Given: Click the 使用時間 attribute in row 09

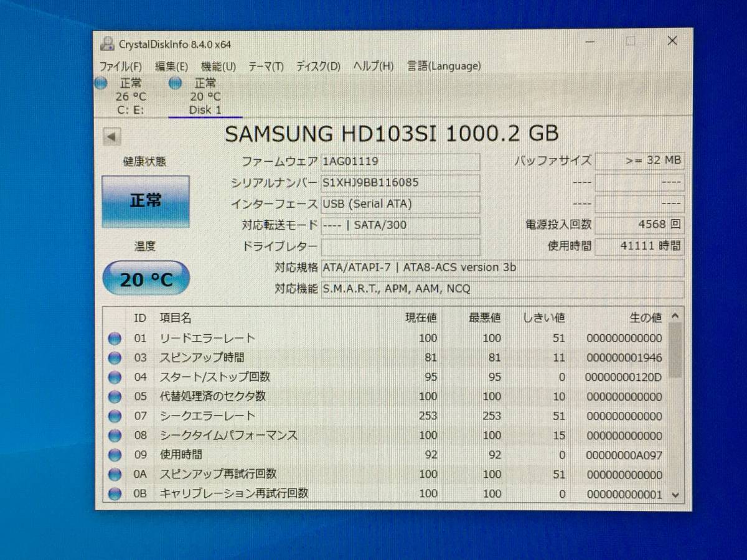Looking at the screenshot, I should (x=181, y=455).
